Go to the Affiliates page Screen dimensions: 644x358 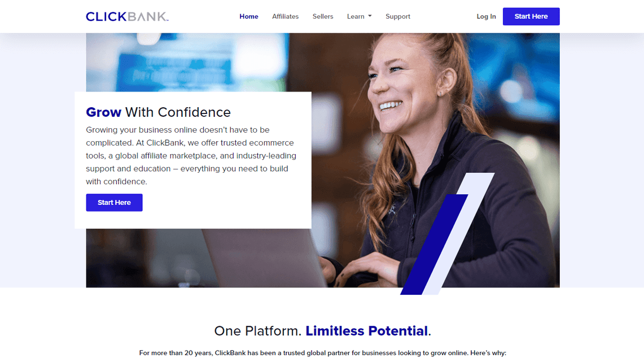tap(285, 16)
